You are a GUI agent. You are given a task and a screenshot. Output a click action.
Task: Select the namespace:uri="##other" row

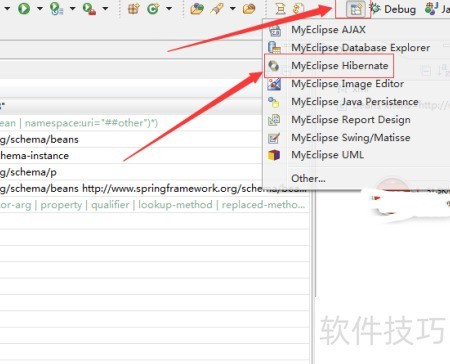tap(131, 123)
